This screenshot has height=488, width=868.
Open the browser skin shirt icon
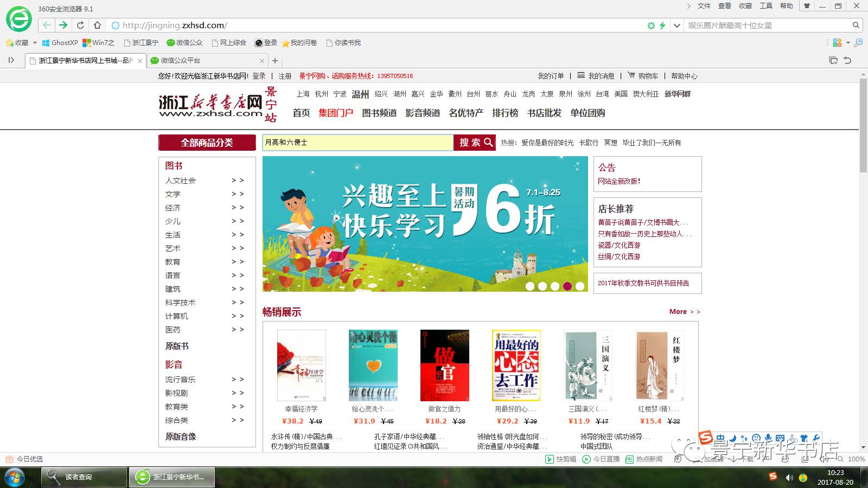807,6
